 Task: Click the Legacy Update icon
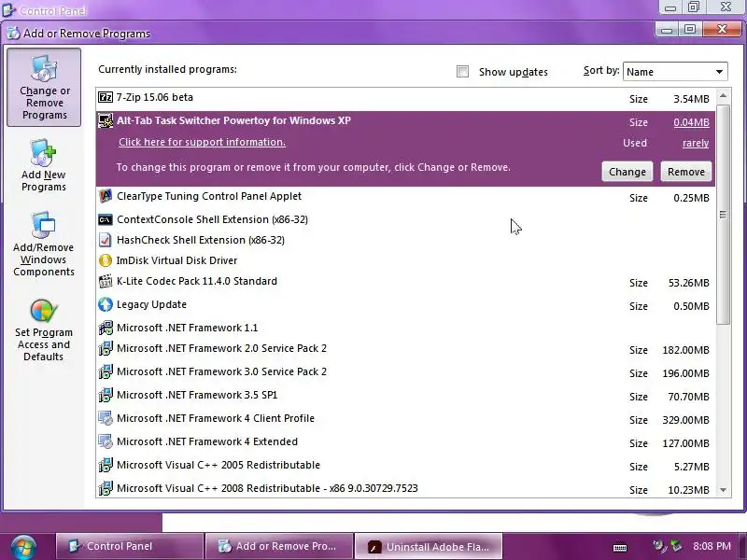106,304
